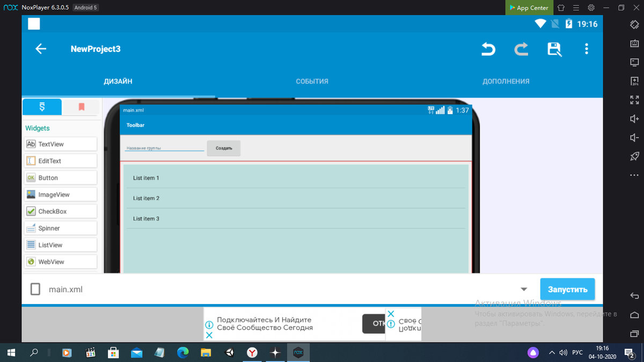The width and height of the screenshot is (644, 362).
Task: Select List item 2 in preview
Action: (296, 198)
